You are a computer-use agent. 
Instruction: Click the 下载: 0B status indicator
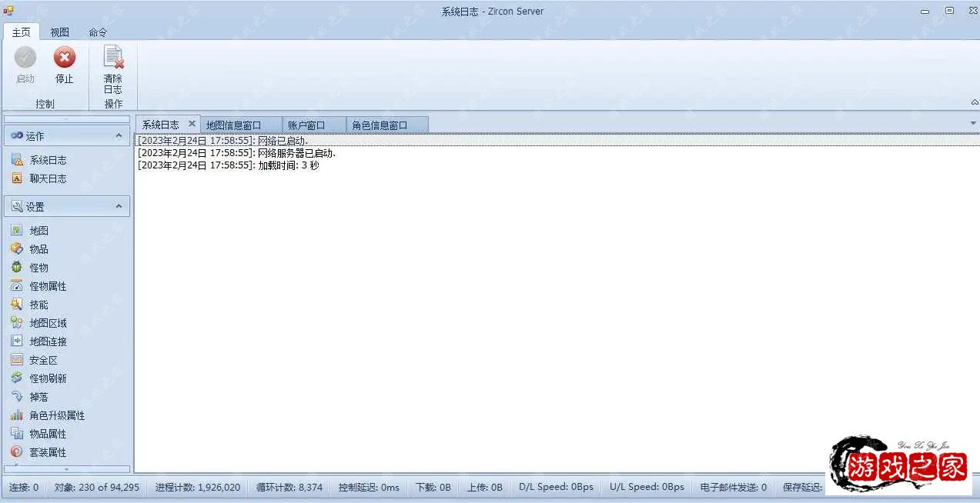[x=433, y=486]
